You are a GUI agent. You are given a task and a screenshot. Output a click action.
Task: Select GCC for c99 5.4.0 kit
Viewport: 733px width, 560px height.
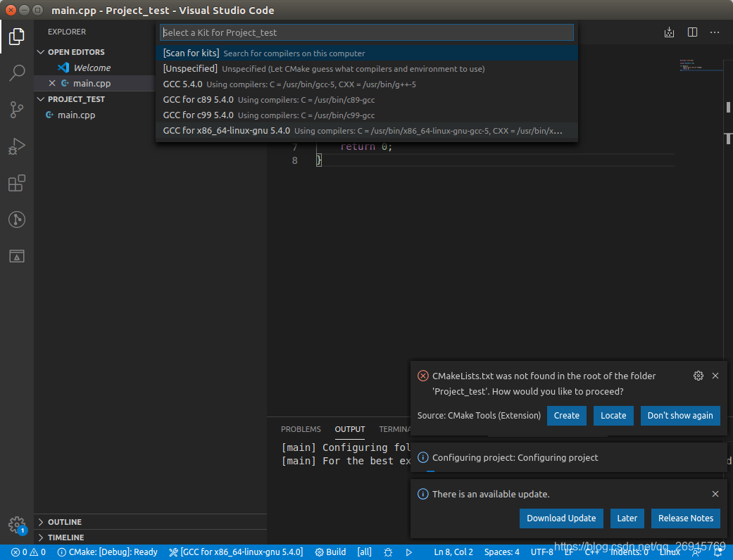(366, 115)
